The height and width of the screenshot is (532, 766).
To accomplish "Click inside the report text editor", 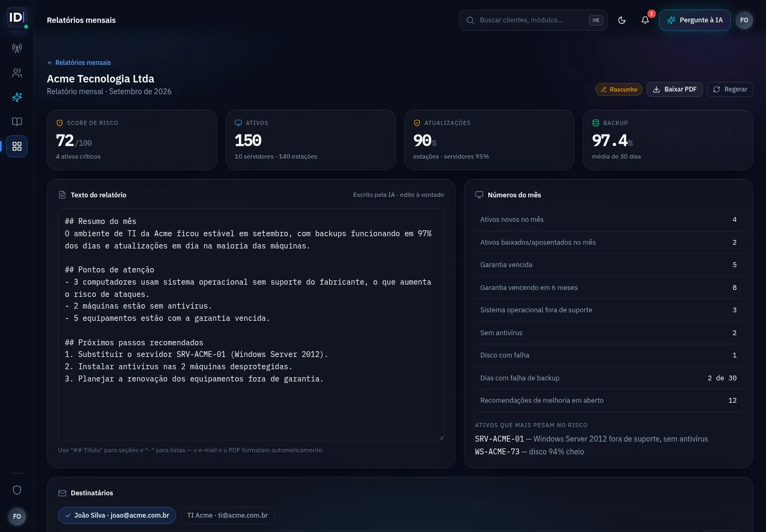I will (x=251, y=325).
